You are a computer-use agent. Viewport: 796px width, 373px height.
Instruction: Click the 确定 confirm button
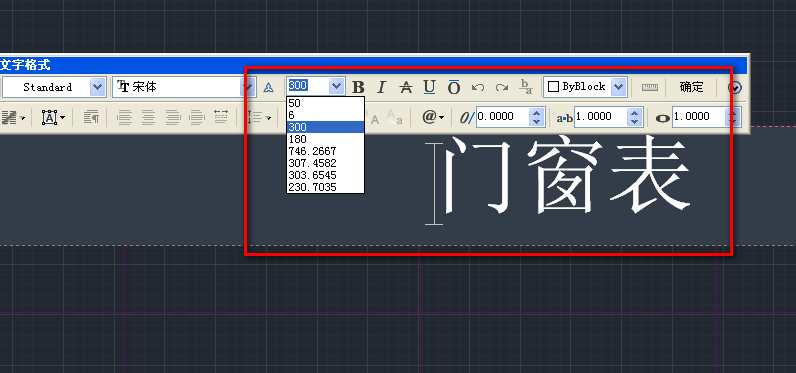point(691,87)
